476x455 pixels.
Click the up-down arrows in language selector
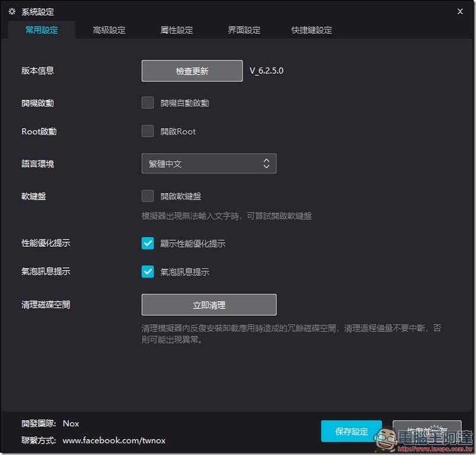coord(266,164)
